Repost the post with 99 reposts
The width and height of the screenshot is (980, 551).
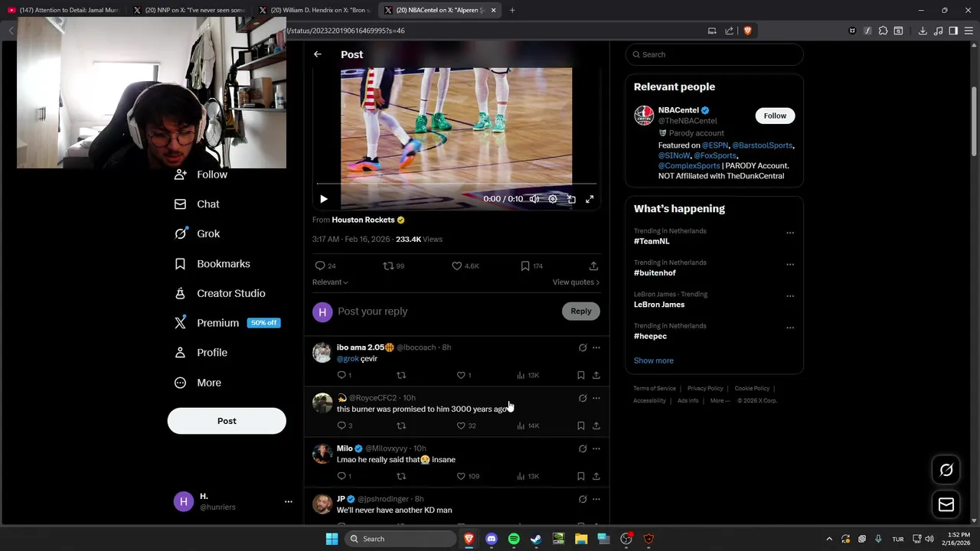[x=394, y=266]
